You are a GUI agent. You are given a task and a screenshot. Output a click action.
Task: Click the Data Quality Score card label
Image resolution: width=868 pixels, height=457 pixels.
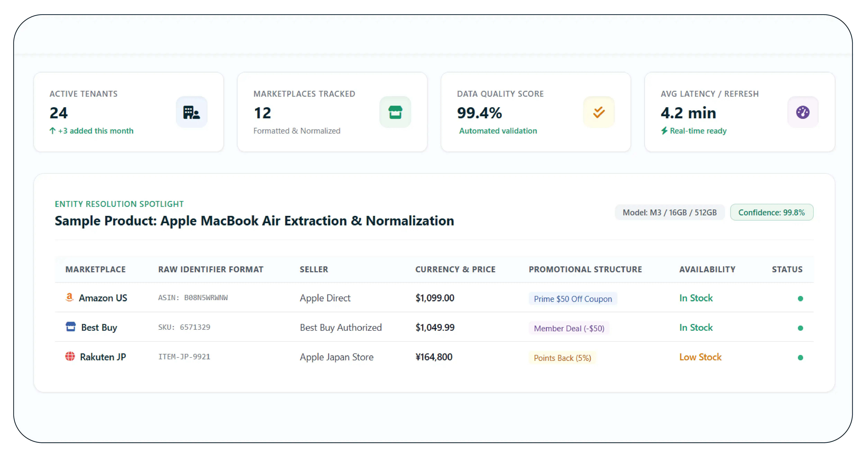click(500, 94)
